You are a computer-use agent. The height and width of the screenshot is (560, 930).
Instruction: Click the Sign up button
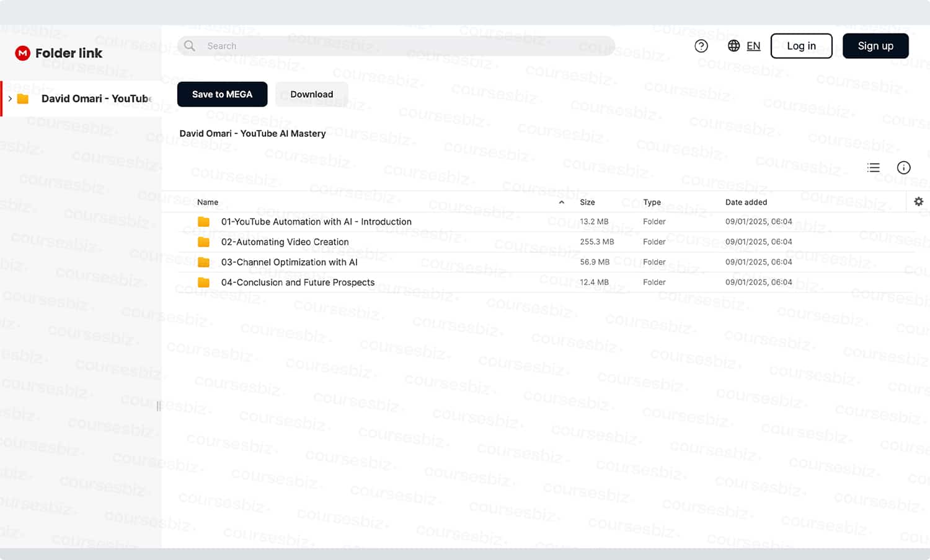[x=875, y=46]
